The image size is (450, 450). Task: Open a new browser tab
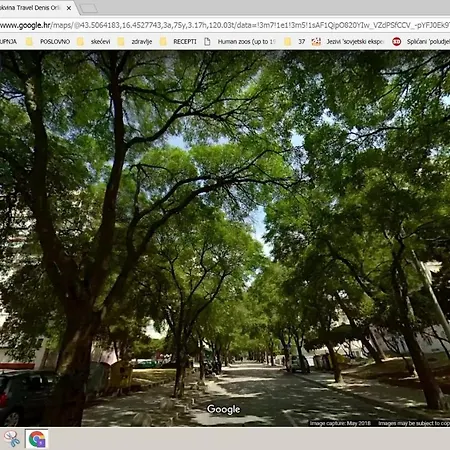(89, 8)
